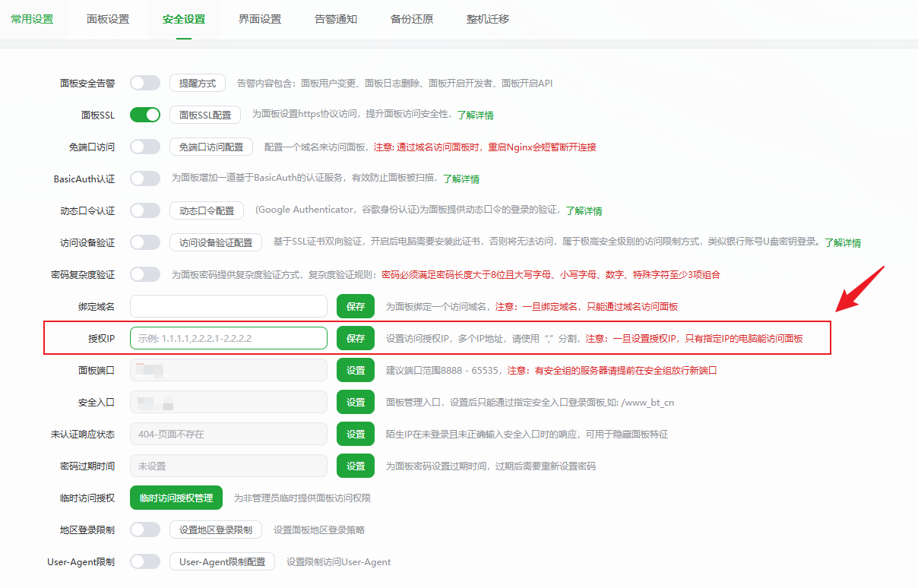Viewport: 918px width, 588px height.
Task: Go to the 备份还原 tab
Action: [412, 19]
